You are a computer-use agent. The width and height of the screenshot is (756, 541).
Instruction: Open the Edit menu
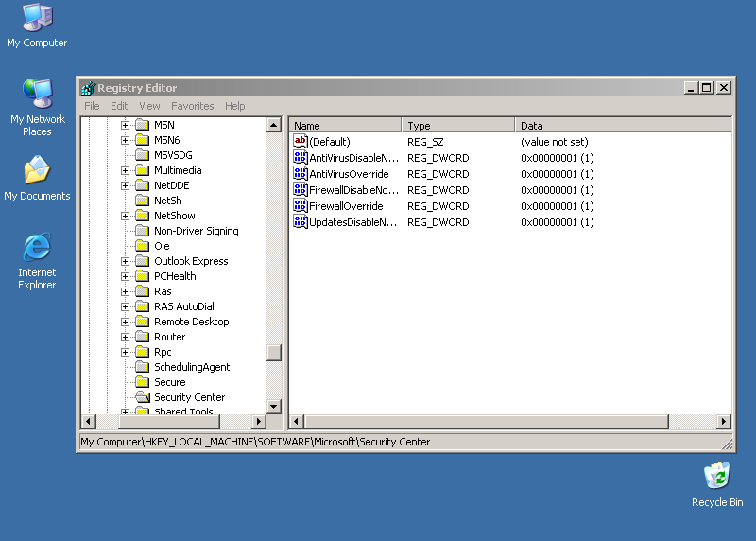pos(119,106)
